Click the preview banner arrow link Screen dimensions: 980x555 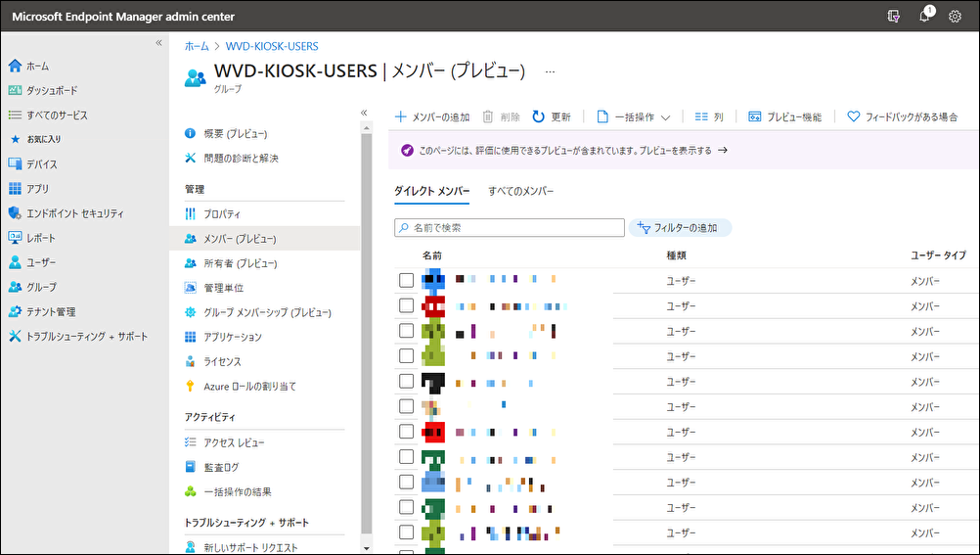click(723, 150)
